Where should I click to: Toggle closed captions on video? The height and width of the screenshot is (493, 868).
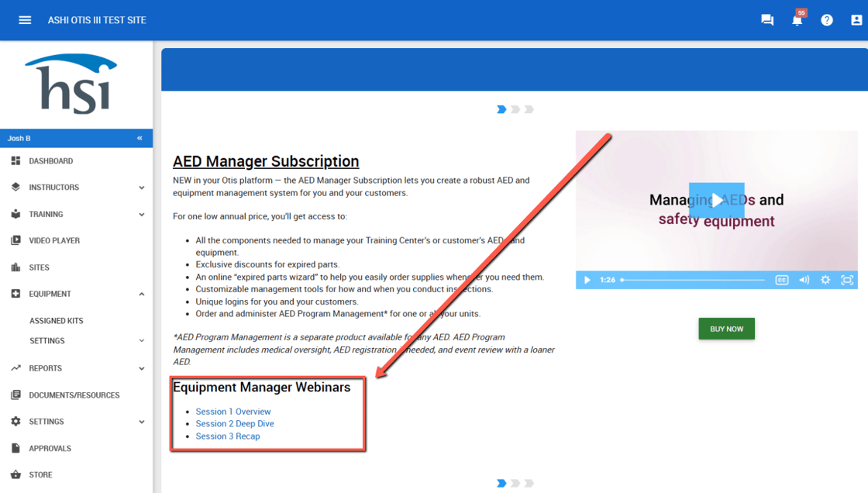click(782, 280)
